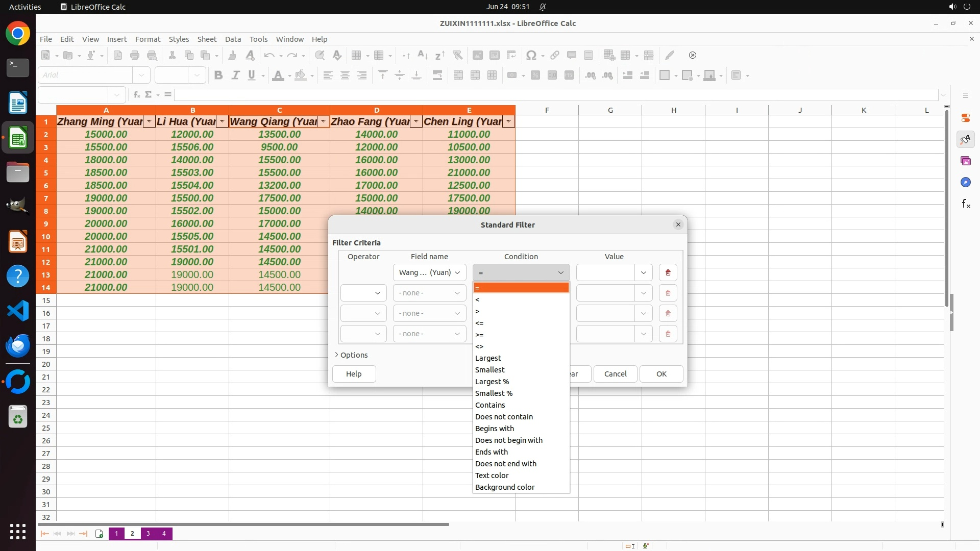Choose 'Does not contain' condition
980x551 pixels.
point(504,417)
